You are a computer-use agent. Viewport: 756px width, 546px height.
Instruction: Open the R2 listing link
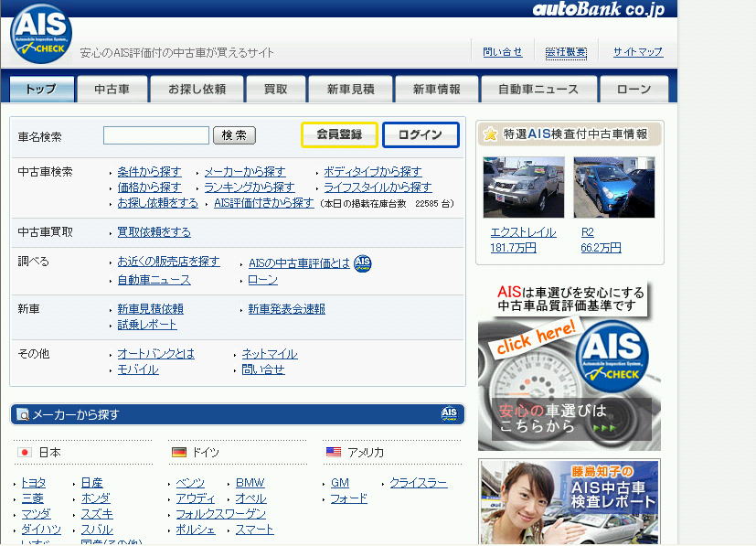point(587,232)
